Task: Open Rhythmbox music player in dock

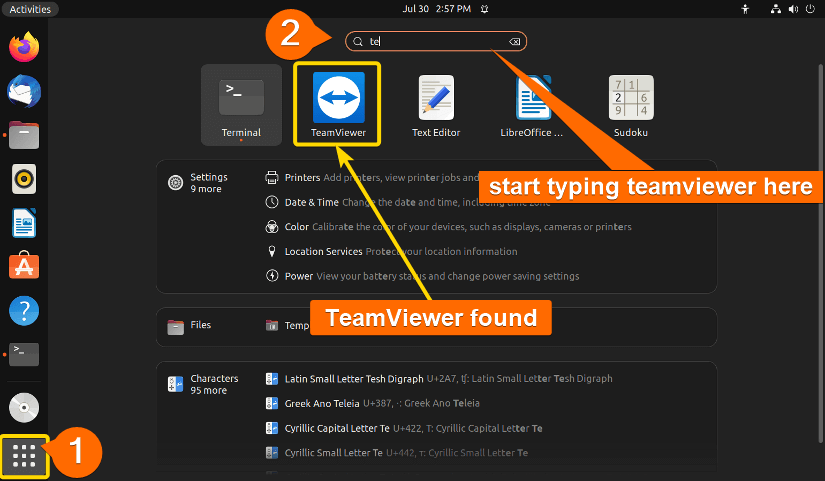Action: point(24,179)
